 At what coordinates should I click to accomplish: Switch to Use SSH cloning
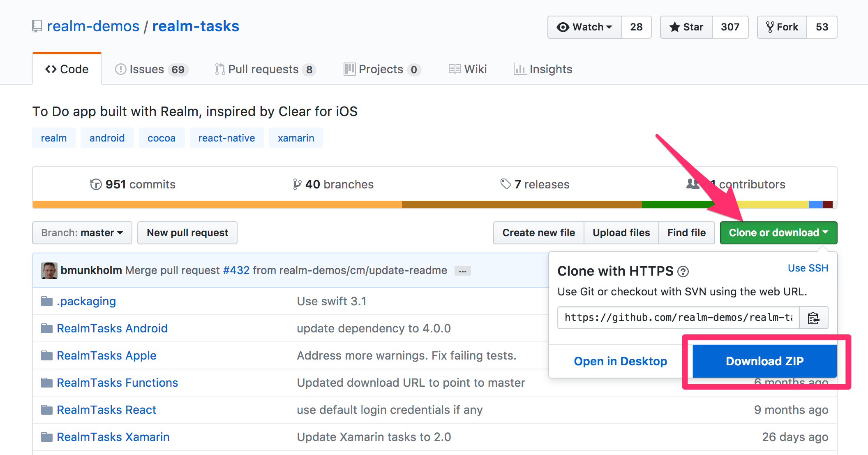(x=808, y=268)
